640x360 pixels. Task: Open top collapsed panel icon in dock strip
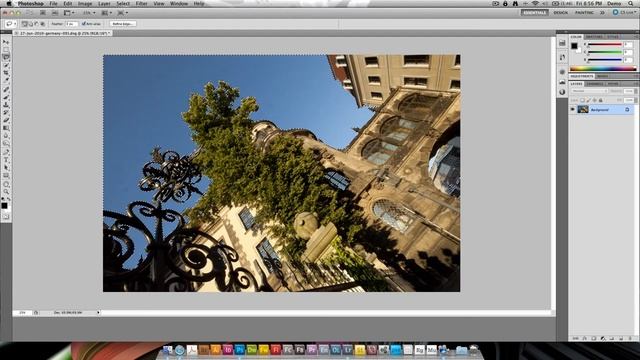point(562,43)
